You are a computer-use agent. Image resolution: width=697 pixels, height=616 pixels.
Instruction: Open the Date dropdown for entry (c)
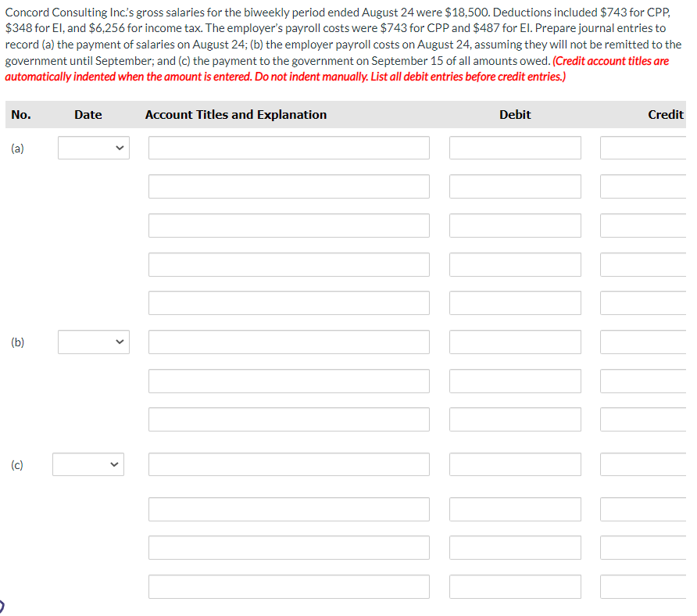click(88, 464)
